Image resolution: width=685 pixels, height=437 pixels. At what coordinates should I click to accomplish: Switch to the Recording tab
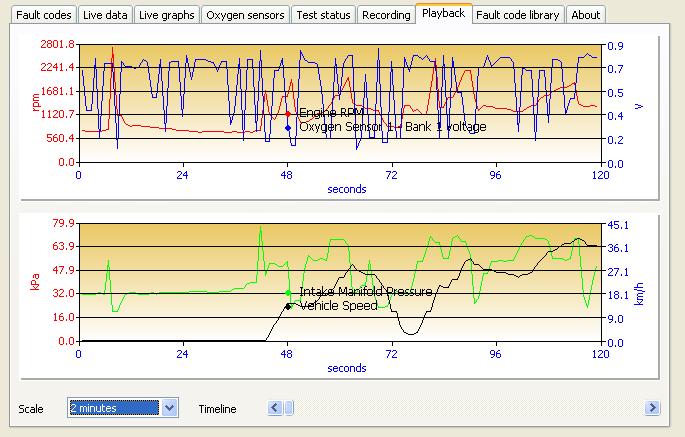point(386,15)
